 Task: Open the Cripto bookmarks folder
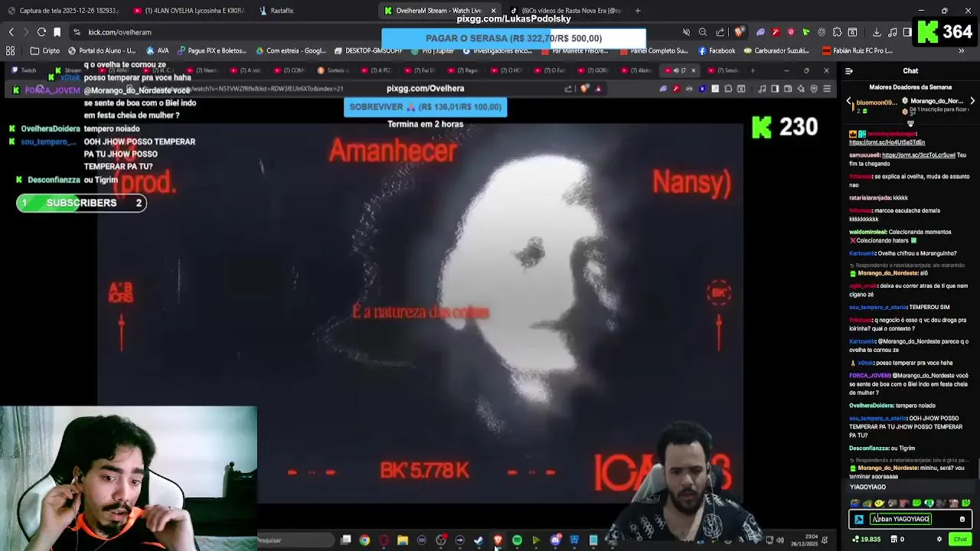click(45, 51)
